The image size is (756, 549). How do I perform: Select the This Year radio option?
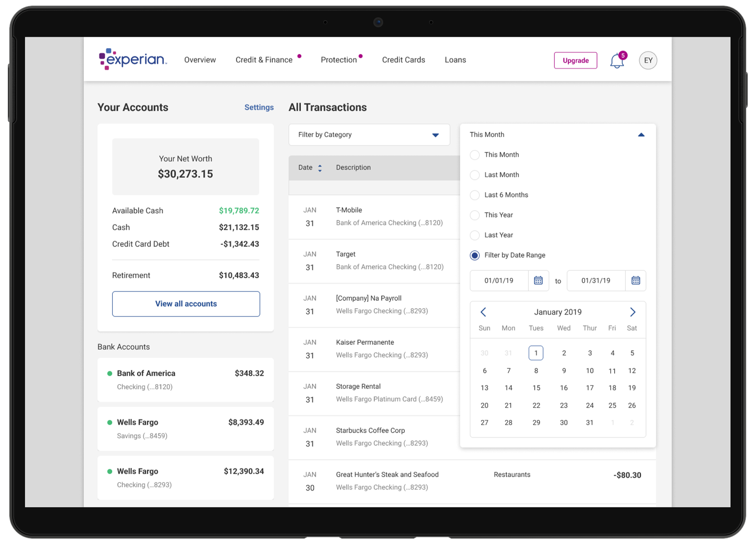pyautogui.click(x=475, y=215)
